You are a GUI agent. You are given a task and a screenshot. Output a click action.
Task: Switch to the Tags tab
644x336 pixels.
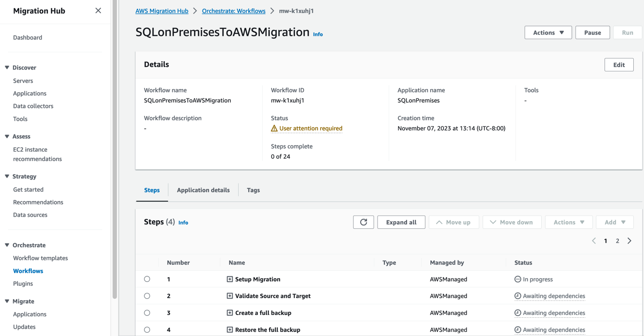[253, 190]
